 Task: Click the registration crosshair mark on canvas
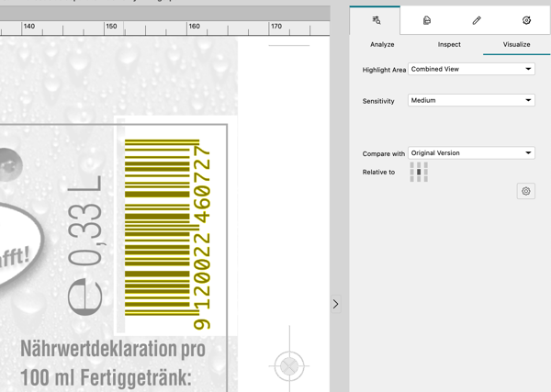click(289, 365)
